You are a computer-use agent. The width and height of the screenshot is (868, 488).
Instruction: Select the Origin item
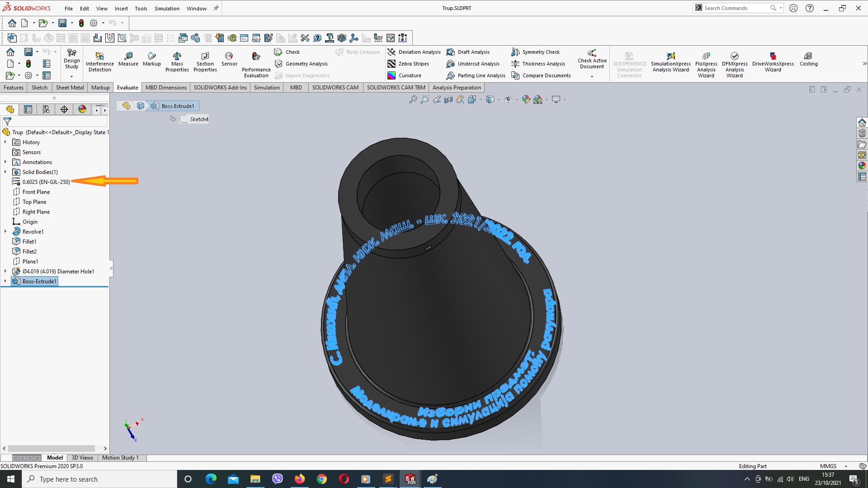[30, 221]
